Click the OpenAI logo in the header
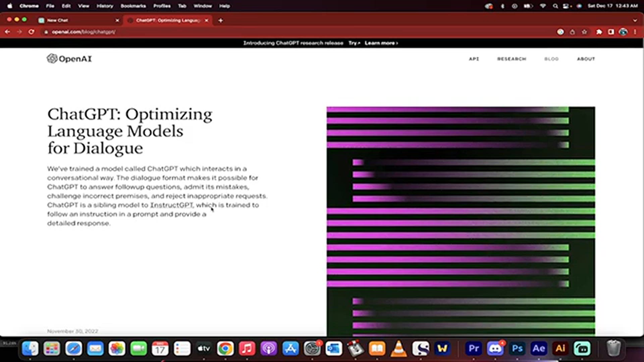The image size is (644, 362). (x=69, y=59)
